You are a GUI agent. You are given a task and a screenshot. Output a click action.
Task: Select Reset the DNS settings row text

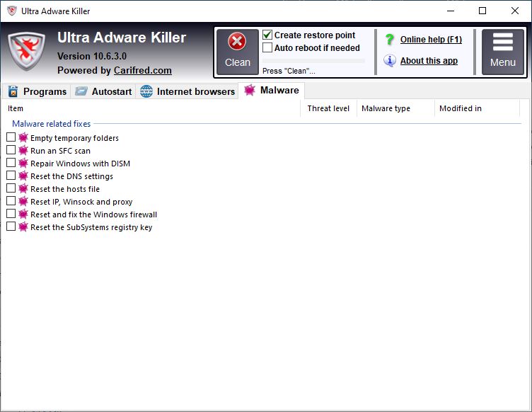[71, 176]
